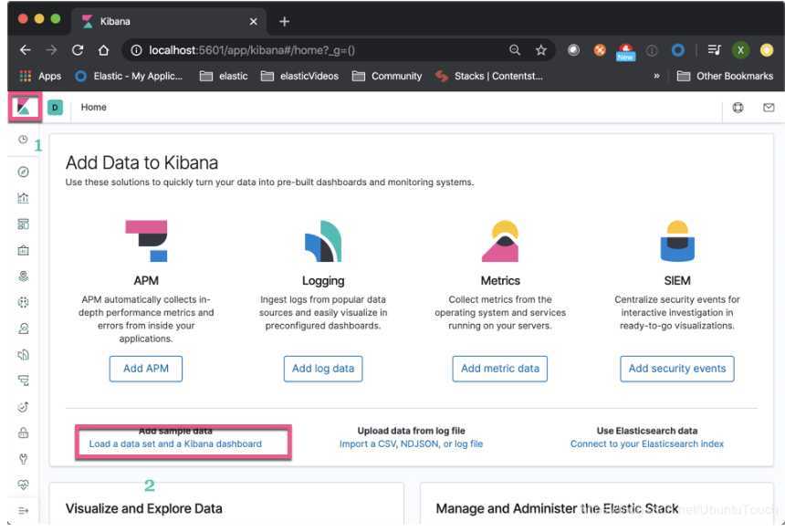
Task: Open Machine Learning in the sidebar
Action: pyautogui.click(x=23, y=302)
